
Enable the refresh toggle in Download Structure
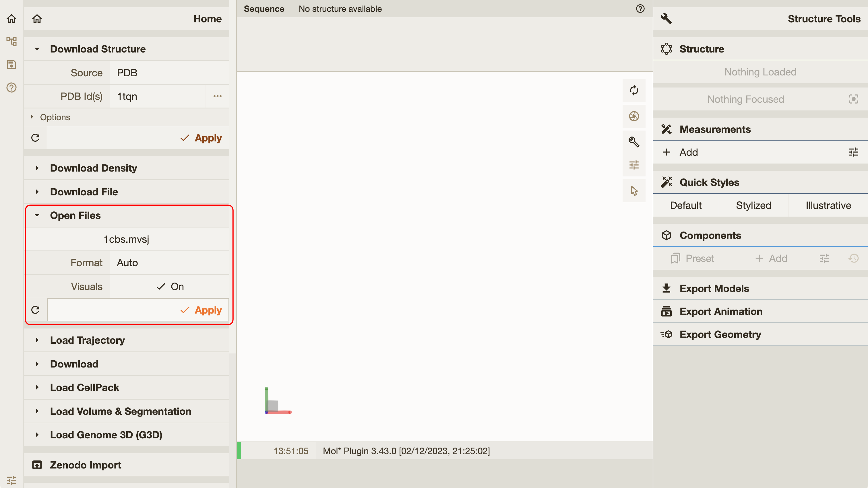[35, 138]
